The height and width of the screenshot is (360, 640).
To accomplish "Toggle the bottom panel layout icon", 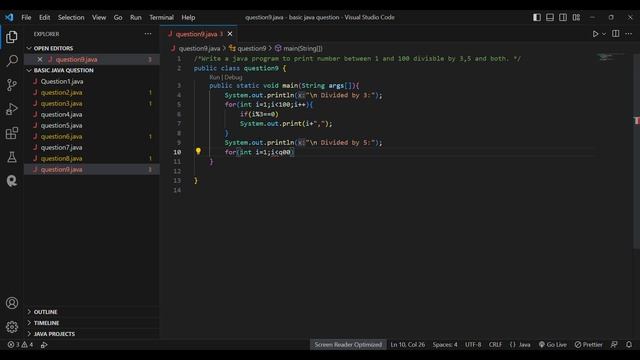I will pyautogui.click(x=550, y=17).
